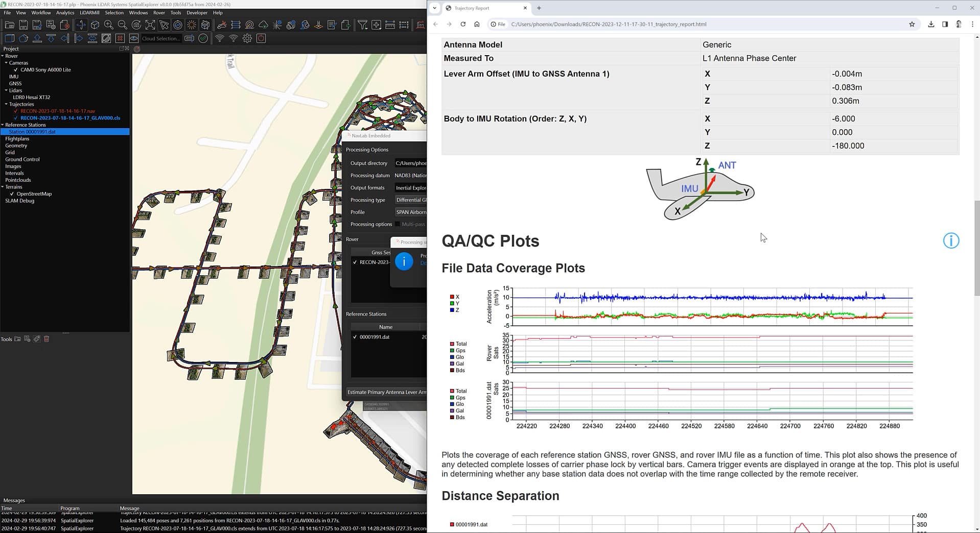Open the Workflow menu
Screen dimensions: 980x533
tap(40, 13)
